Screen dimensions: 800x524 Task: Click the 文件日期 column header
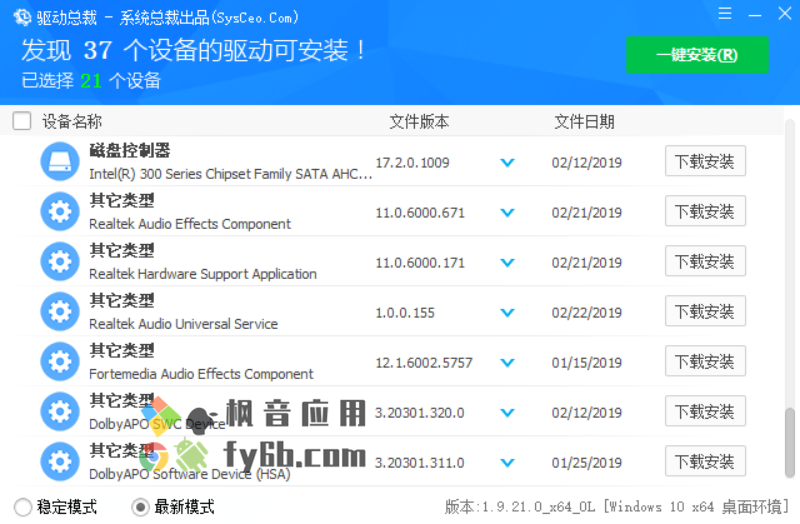(x=584, y=121)
